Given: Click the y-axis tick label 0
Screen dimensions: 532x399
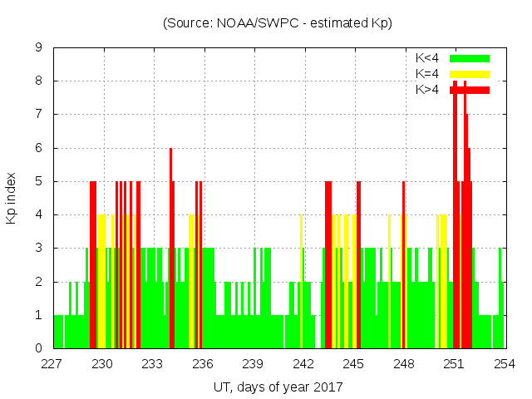Looking at the screenshot, I should pos(38,348).
